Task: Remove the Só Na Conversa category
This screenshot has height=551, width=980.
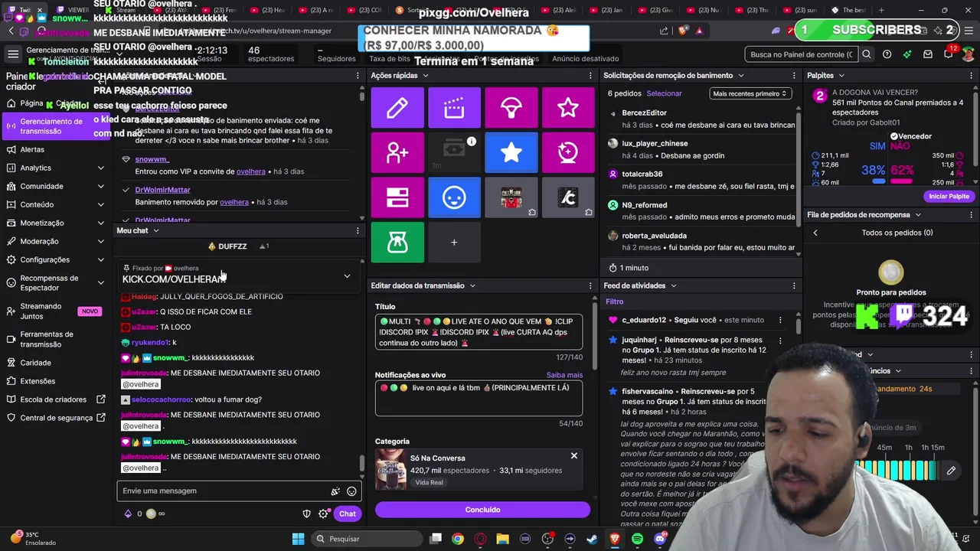Action: 573,456
